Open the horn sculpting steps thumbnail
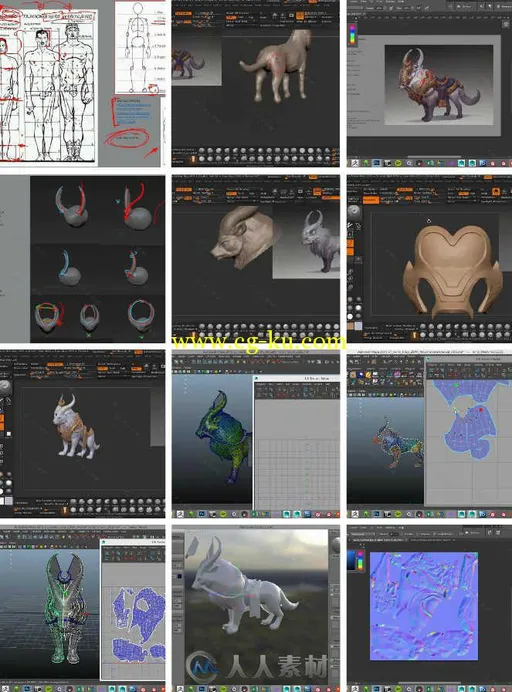The height and width of the screenshot is (692, 512). (82, 259)
